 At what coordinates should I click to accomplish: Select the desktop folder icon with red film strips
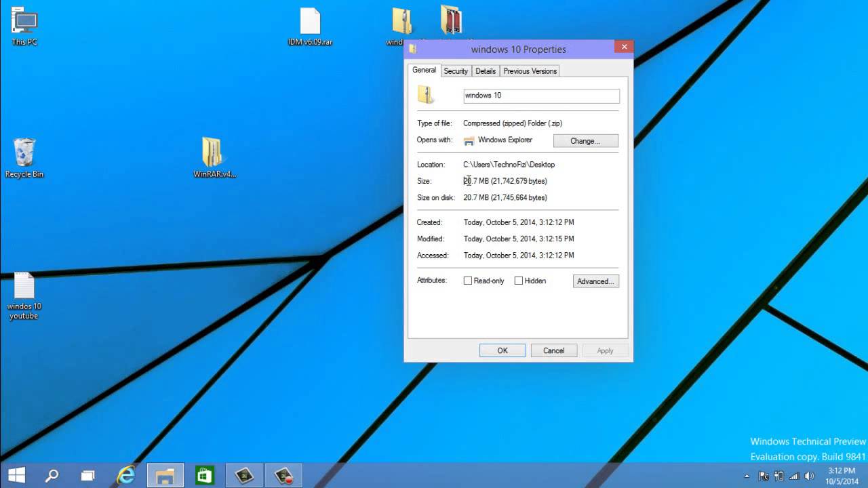coord(451,20)
